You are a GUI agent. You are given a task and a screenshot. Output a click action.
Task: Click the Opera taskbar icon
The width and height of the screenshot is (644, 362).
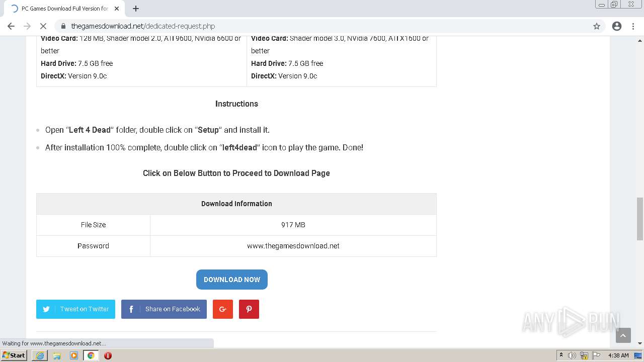108,355
